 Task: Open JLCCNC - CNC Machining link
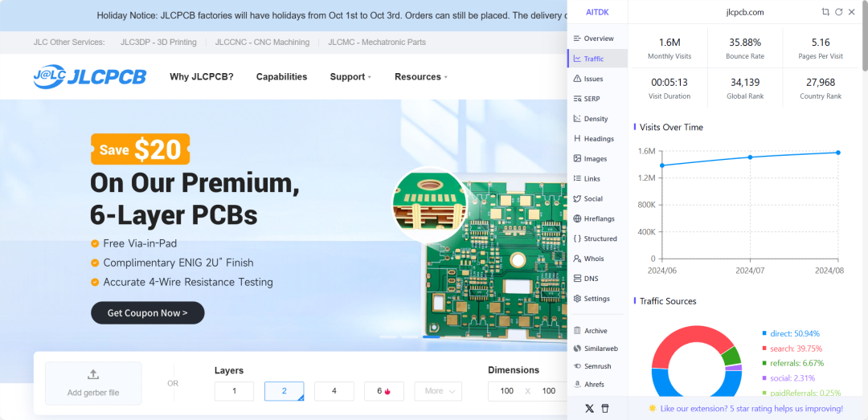coord(262,42)
